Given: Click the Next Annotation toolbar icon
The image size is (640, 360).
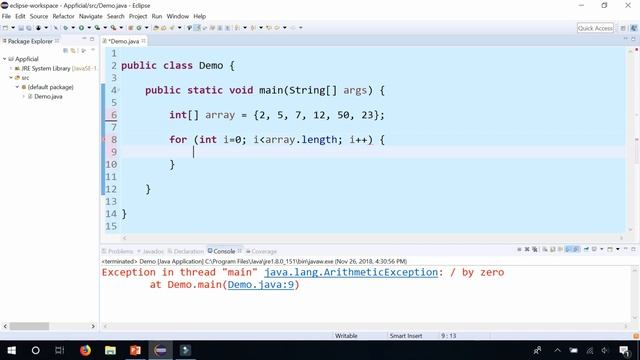Looking at the screenshot, I should pyautogui.click(x=237, y=28).
